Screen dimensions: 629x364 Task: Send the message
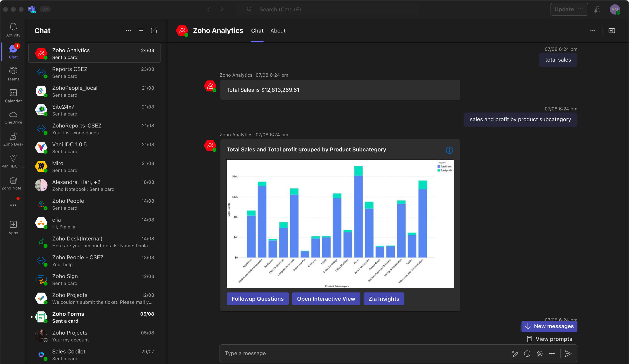(x=568, y=353)
